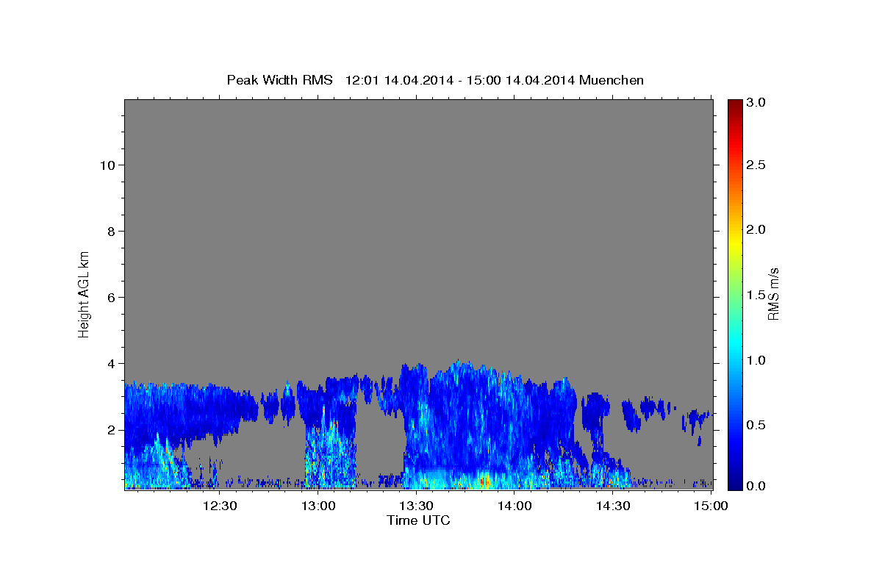Click the colorbar value 0.5
The width and height of the screenshot is (882, 588).
[x=757, y=425]
